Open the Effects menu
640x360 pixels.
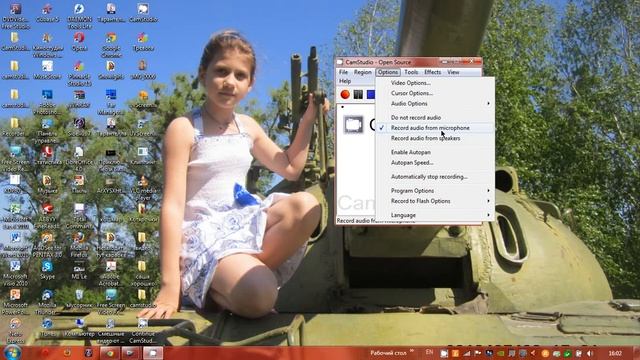[432, 72]
